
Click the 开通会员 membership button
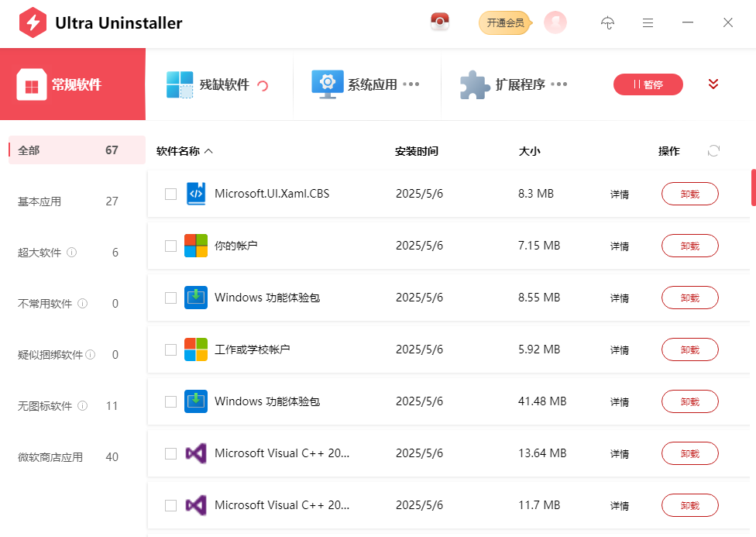504,22
